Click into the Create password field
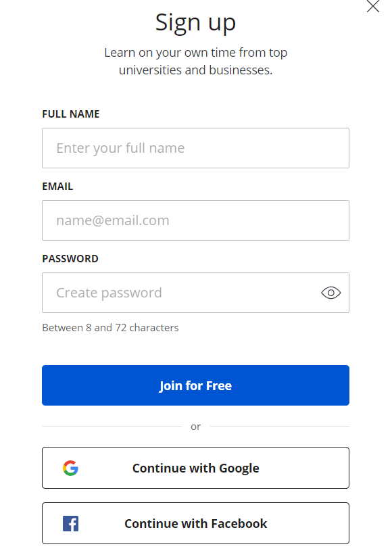The image size is (392, 555). (195, 293)
